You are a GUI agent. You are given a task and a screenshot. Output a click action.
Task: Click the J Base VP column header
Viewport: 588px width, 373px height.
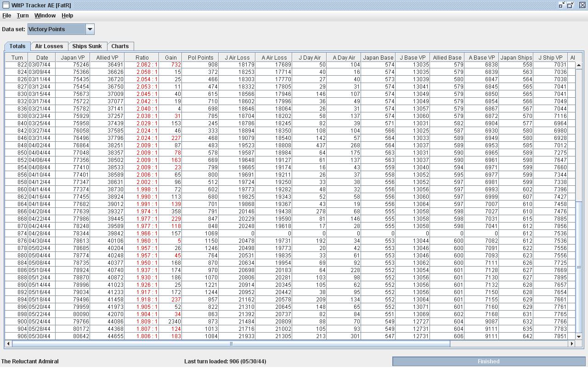tap(413, 58)
